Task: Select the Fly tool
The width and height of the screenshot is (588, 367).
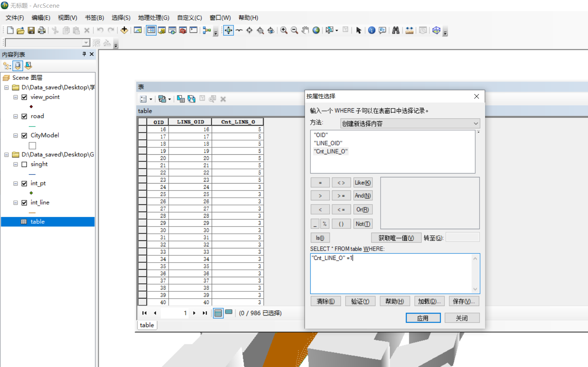Action: pos(239,30)
